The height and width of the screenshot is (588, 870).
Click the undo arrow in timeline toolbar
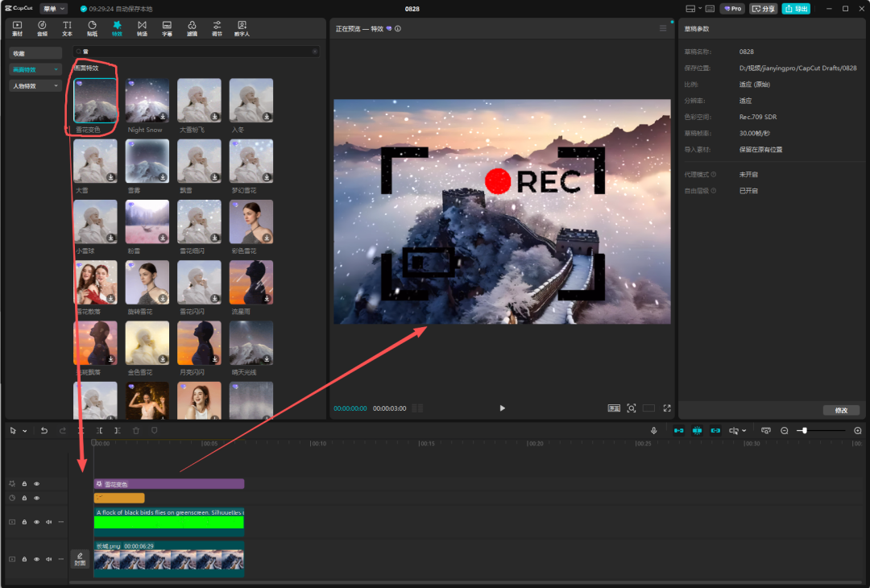click(x=44, y=431)
